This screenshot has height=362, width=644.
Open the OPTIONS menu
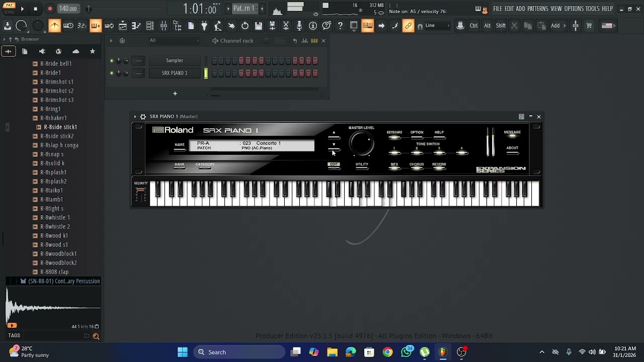[574, 9]
